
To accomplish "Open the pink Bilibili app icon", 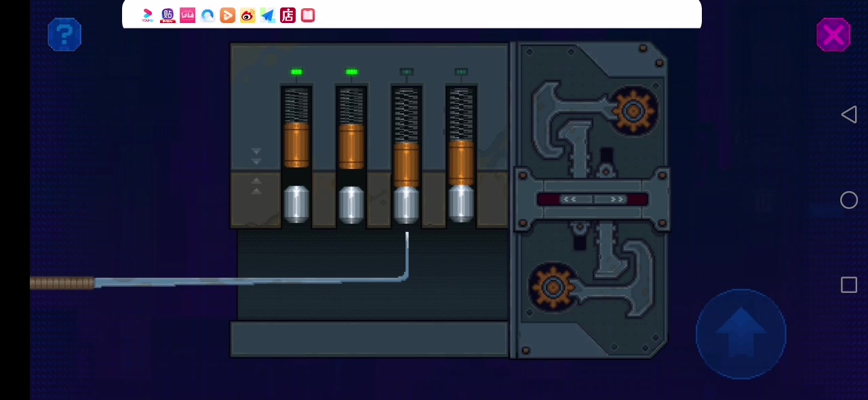I will click(x=188, y=16).
